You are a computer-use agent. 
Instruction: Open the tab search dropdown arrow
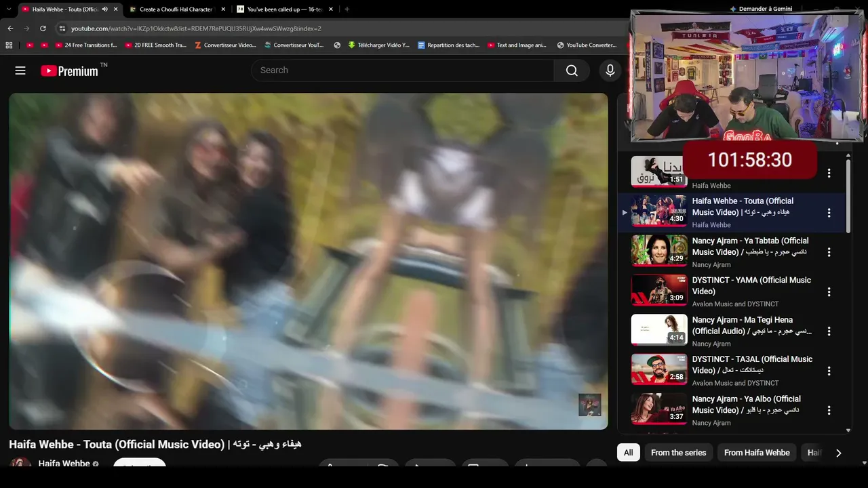tap(9, 9)
